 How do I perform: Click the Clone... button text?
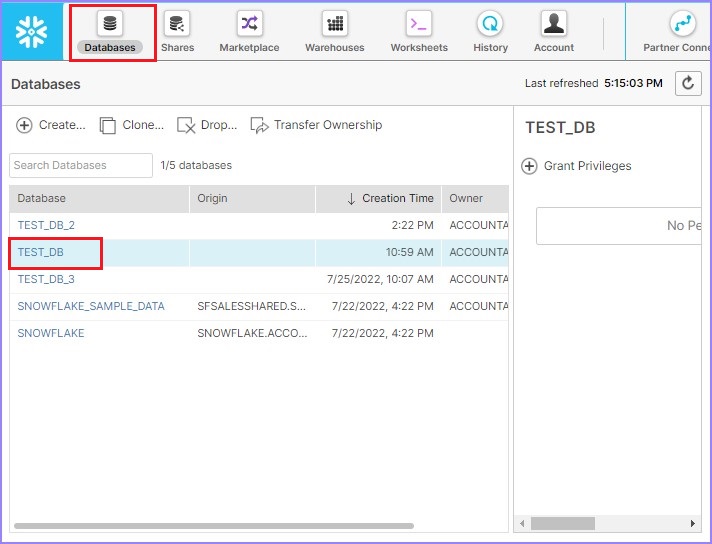pyautogui.click(x=143, y=125)
